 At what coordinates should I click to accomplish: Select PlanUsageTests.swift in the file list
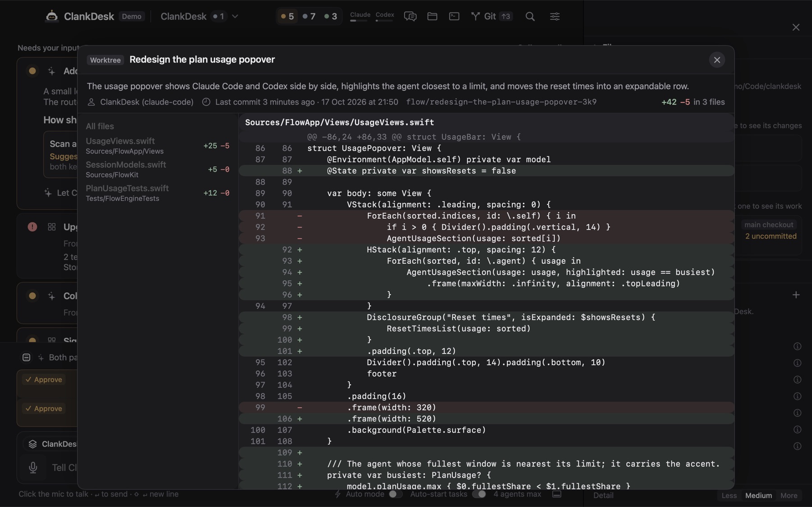click(157, 193)
